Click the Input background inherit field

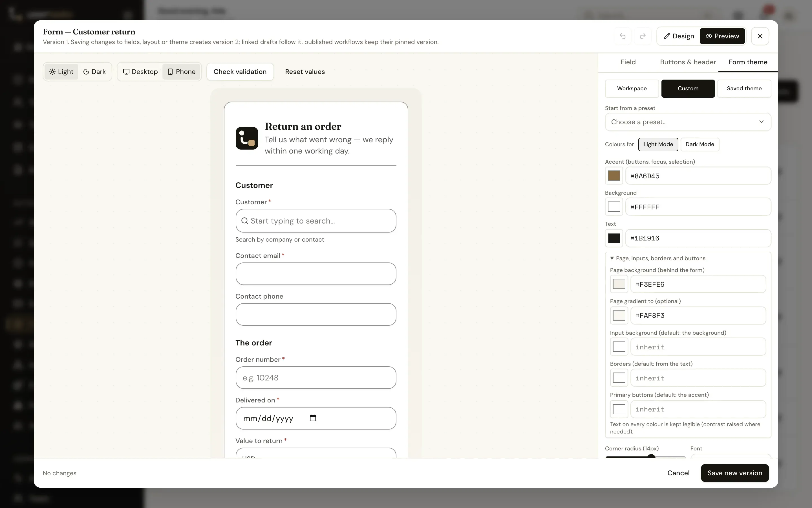click(x=698, y=347)
